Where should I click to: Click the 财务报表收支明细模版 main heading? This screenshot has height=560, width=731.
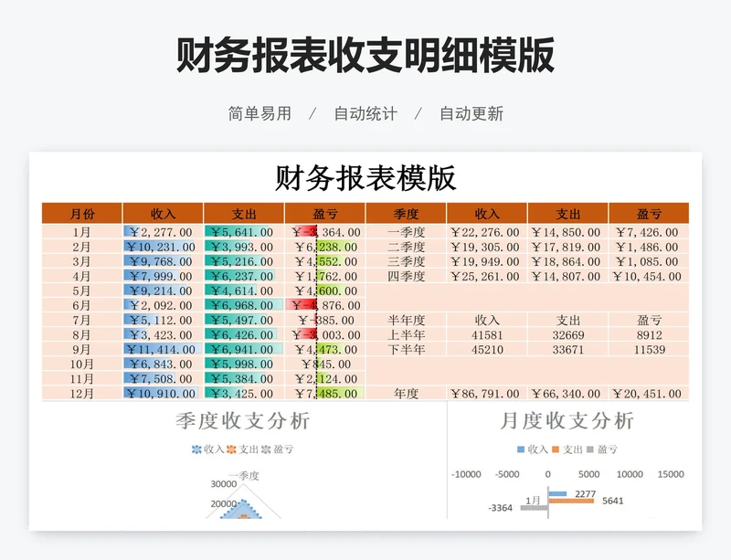365,55
